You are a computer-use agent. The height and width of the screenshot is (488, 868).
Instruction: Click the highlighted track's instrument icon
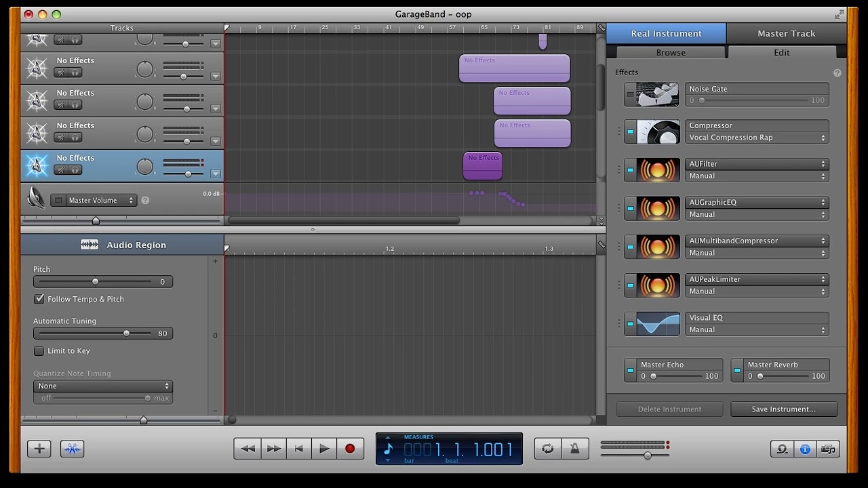click(x=37, y=166)
